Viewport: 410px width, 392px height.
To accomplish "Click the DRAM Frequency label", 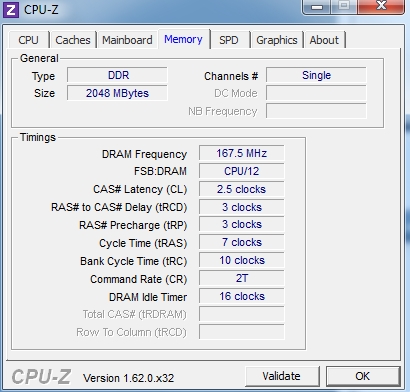I will pyautogui.click(x=144, y=154).
